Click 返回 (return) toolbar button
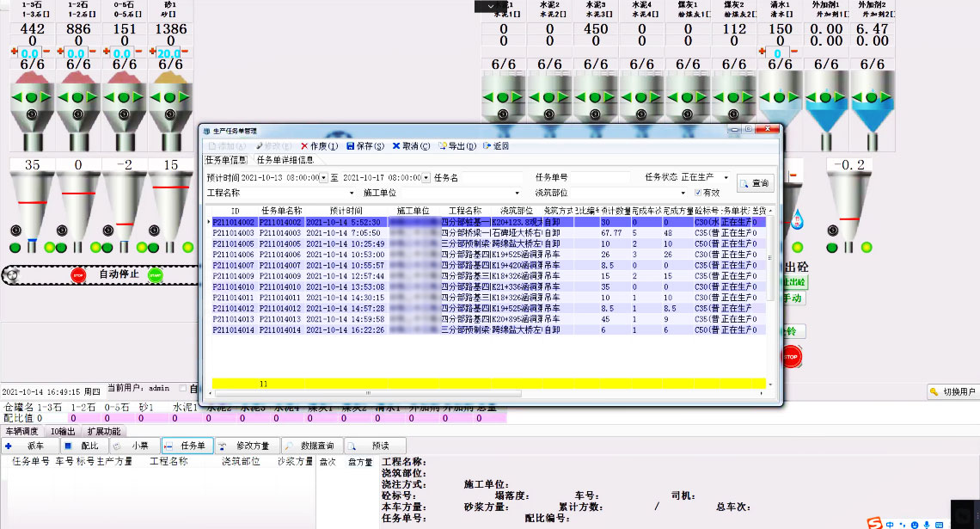This screenshot has width=980, height=529. tap(496, 146)
